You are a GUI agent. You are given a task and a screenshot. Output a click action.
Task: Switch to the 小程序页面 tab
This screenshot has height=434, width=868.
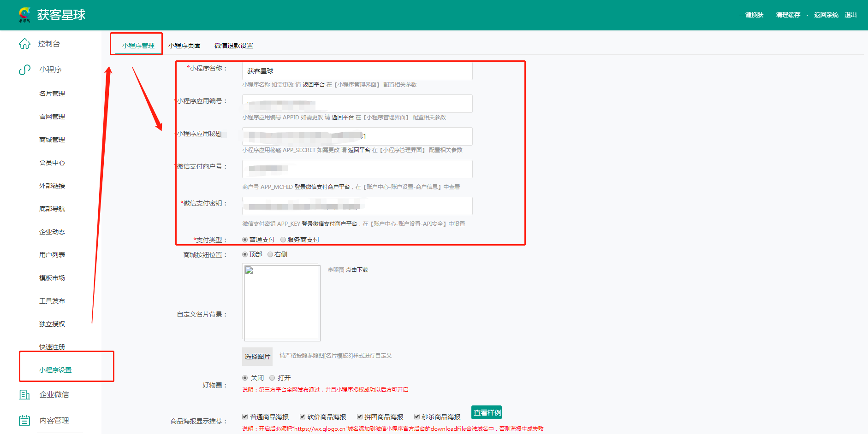point(184,46)
